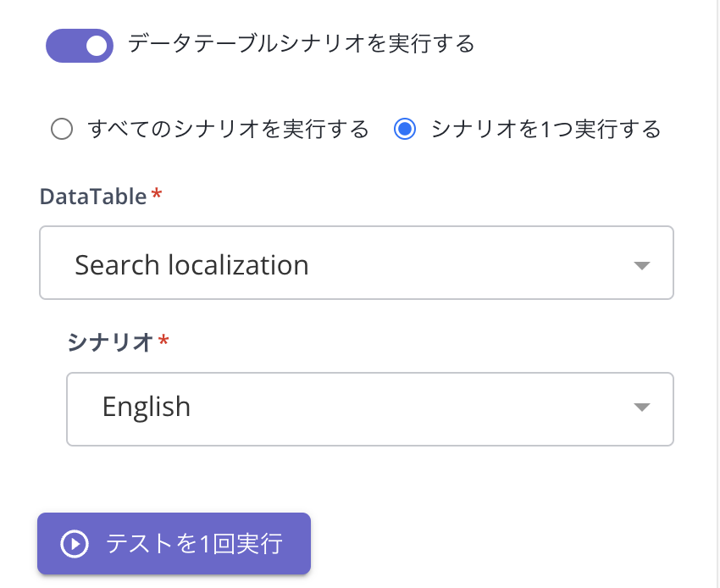
Task: Open the DataTable dropdown showing Search localization
Action: [x=357, y=263]
